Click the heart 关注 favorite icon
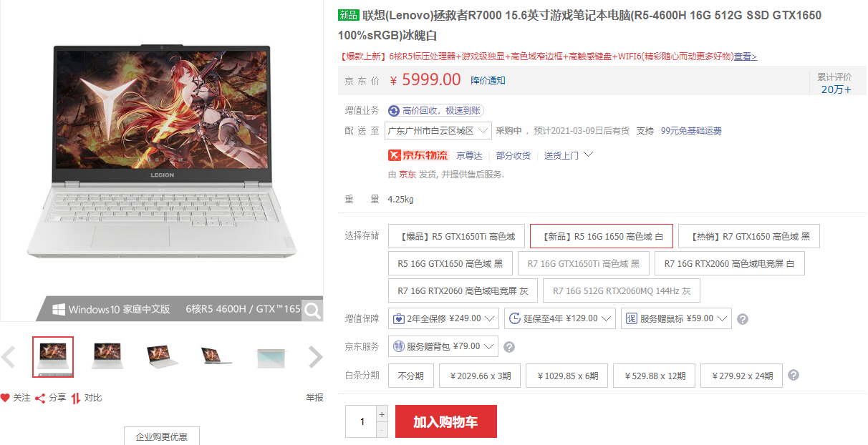The image size is (868, 445). (x=5, y=398)
